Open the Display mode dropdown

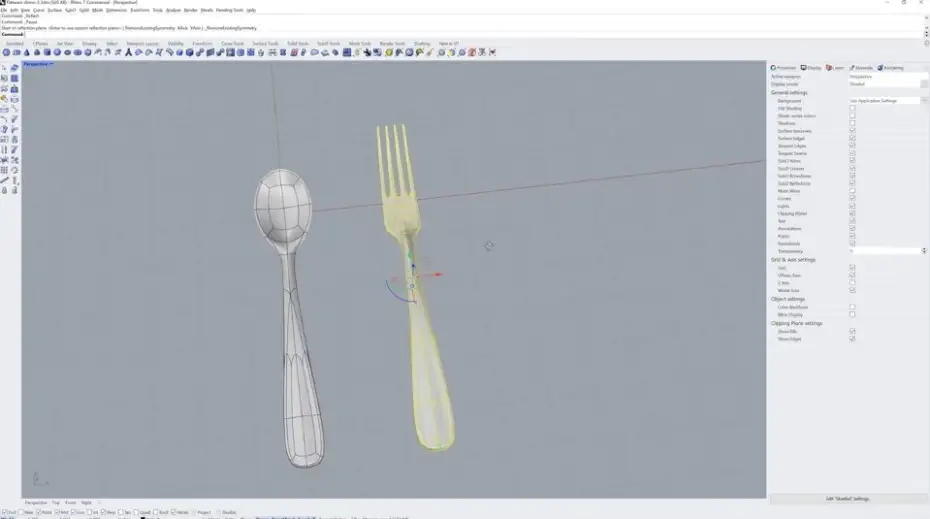pos(887,84)
